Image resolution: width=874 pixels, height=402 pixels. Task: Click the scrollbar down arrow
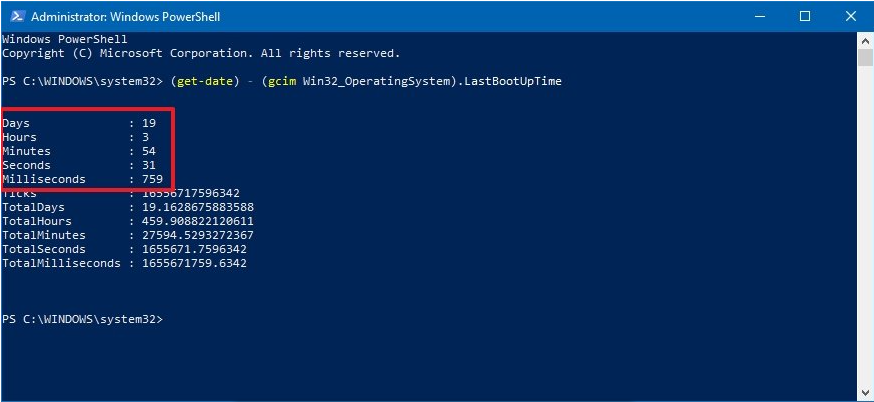click(x=866, y=393)
